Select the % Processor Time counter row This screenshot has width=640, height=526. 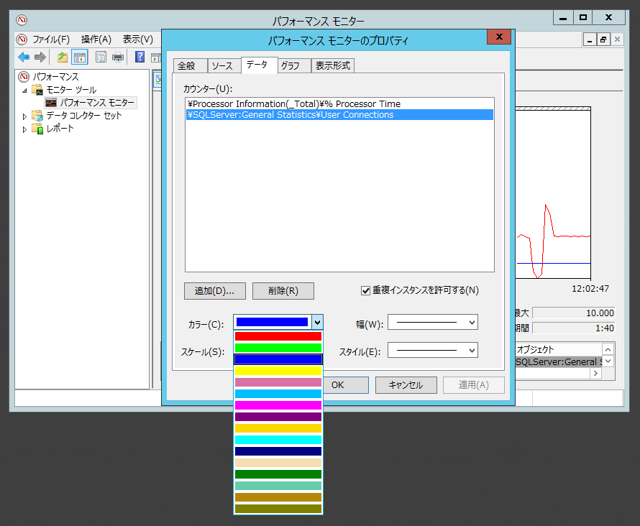point(340,104)
